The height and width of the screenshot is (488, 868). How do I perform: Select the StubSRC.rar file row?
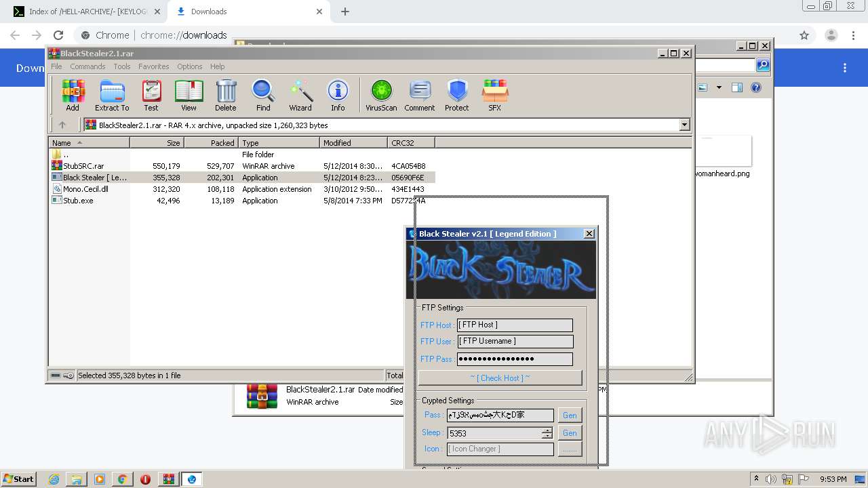(x=242, y=166)
